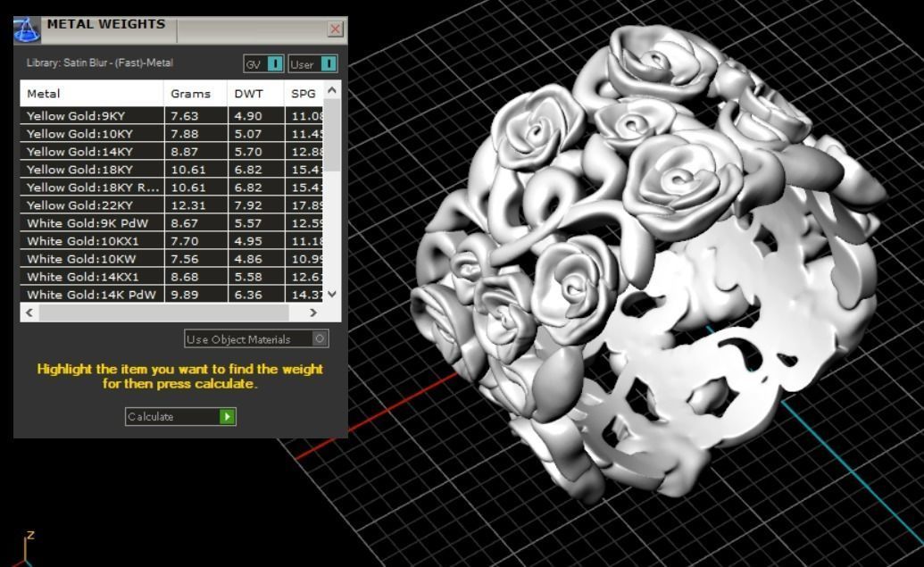
Task: Toggle the GV library switch
Action: pos(264,63)
